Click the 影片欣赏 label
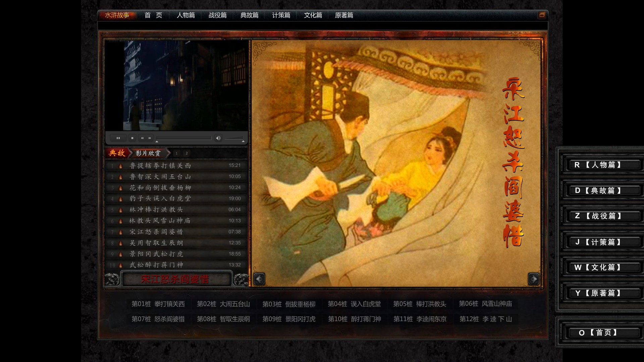Image resolution: width=644 pixels, height=362 pixels. 148,153
